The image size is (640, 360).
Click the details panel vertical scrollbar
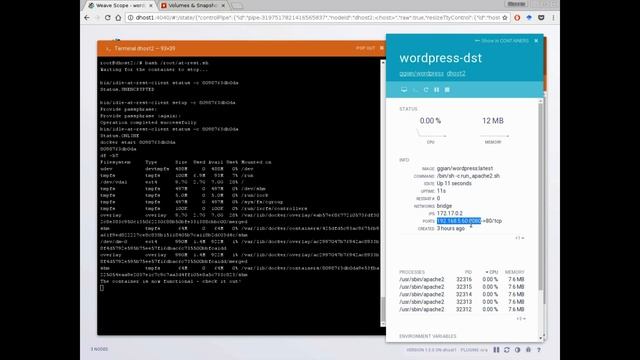pyautogui.click(x=541, y=196)
